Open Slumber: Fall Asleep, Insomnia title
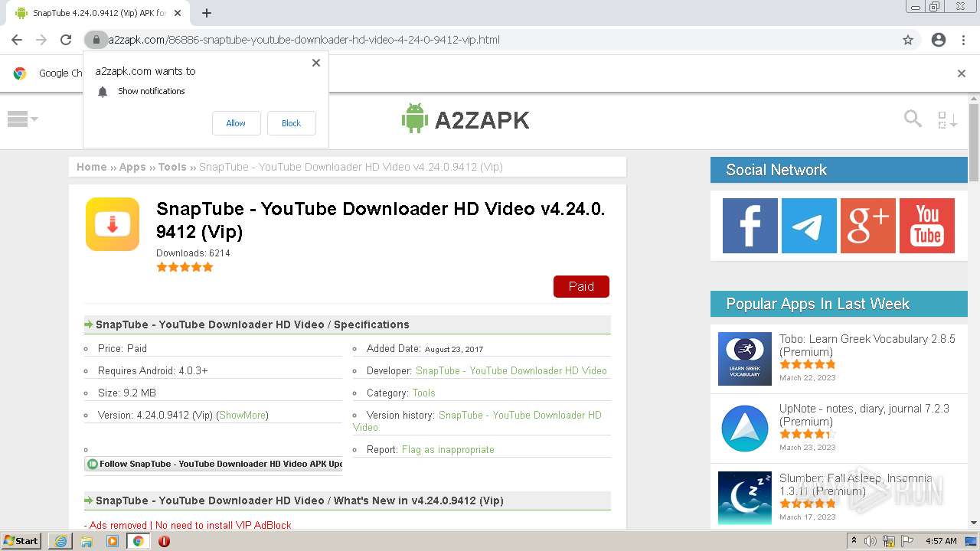Viewport: 980px width, 551px height. click(x=856, y=484)
